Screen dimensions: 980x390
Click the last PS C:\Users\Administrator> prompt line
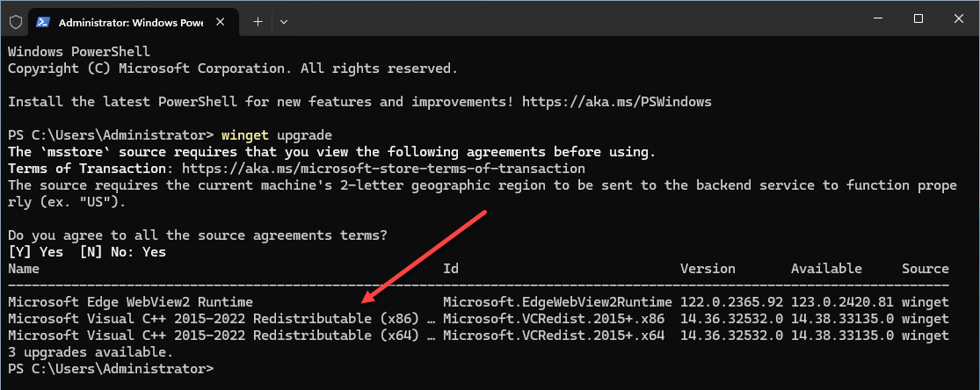tap(111, 369)
